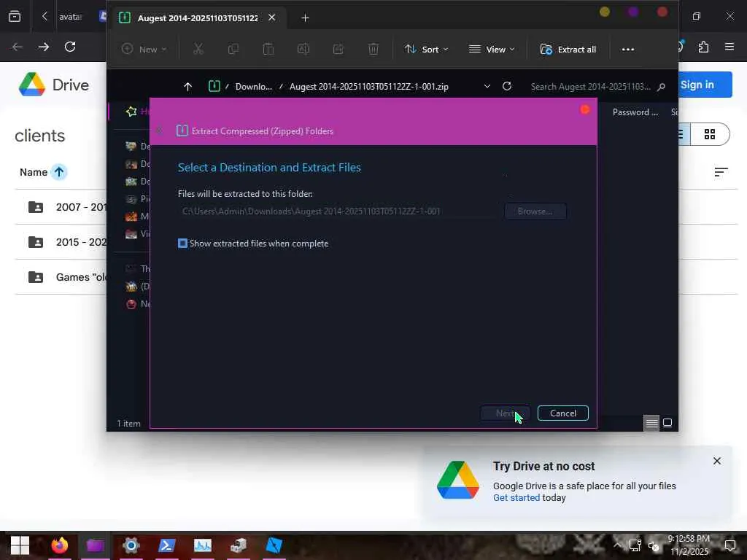
Task: Show hidden system tray icons
Action: pos(617,545)
